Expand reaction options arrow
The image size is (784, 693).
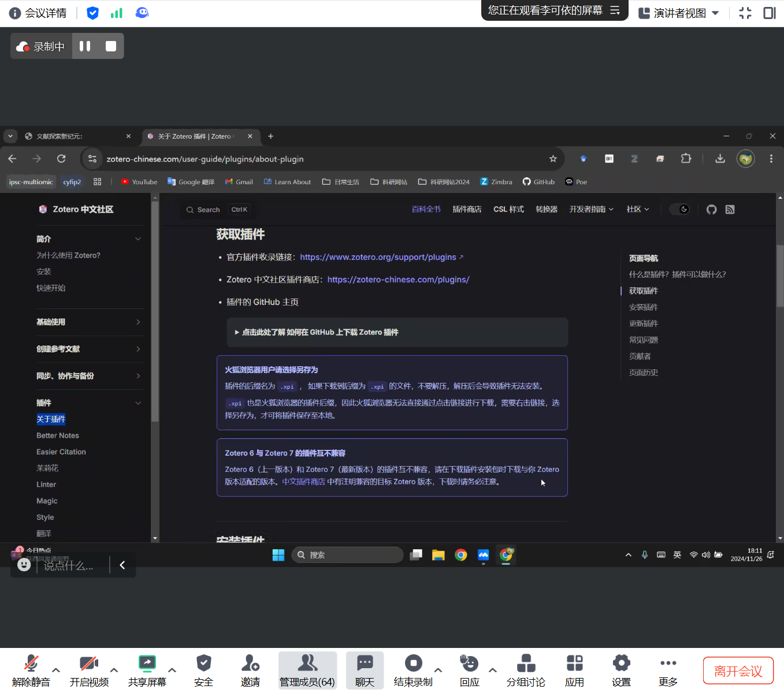pyautogui.click(x=493, y=670)
